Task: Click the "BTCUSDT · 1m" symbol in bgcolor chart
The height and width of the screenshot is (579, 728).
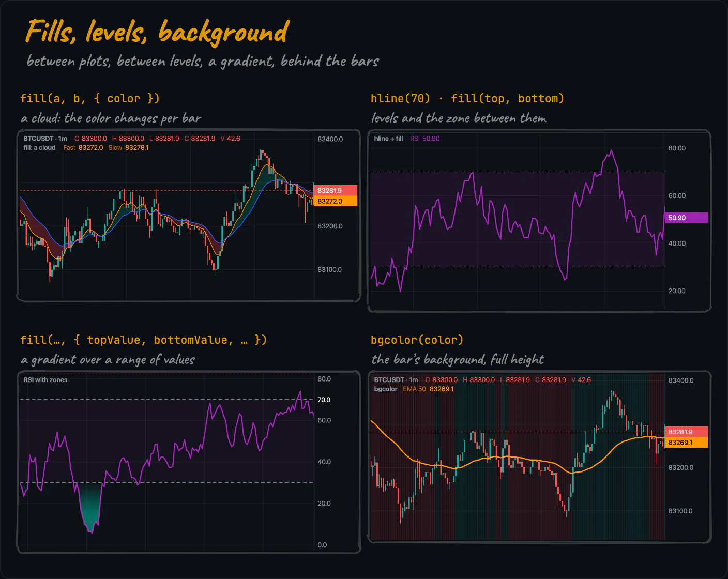Action: click(396, 380)
